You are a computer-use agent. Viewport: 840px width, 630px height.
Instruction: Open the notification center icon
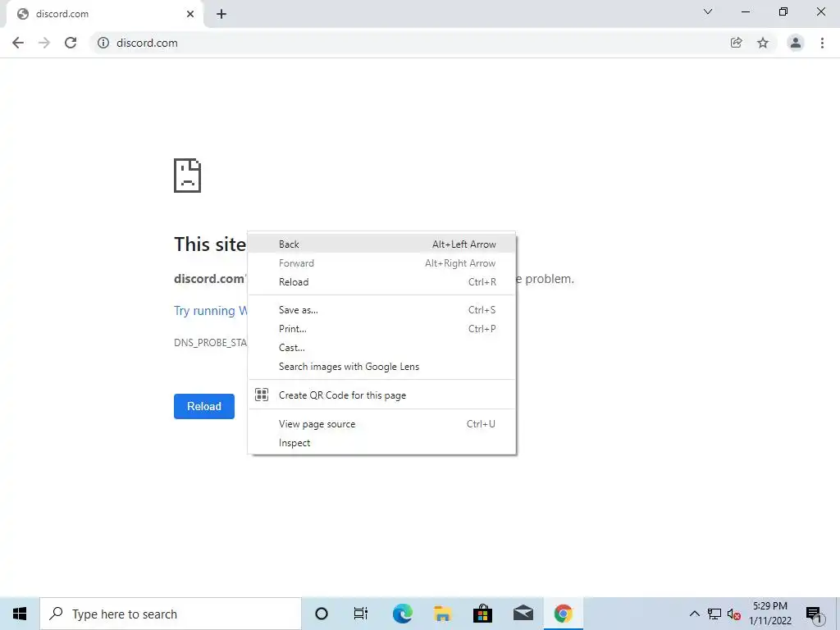point(814,614)
